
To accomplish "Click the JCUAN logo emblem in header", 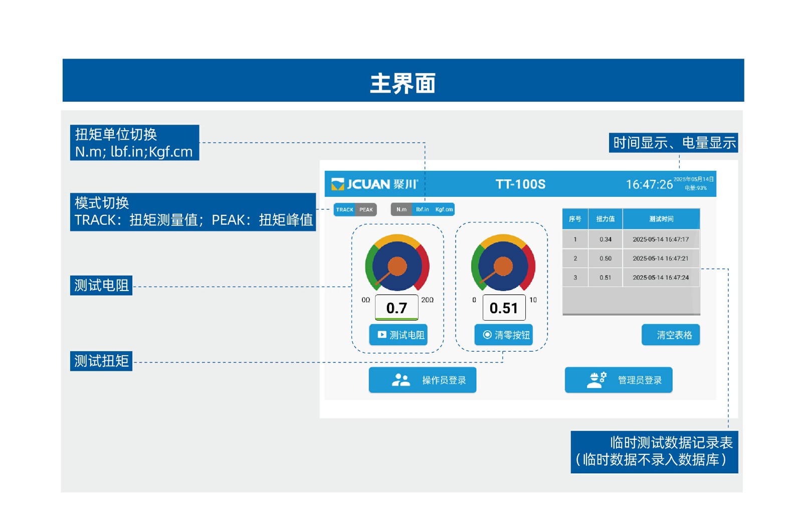I will (x=338, y=184).
